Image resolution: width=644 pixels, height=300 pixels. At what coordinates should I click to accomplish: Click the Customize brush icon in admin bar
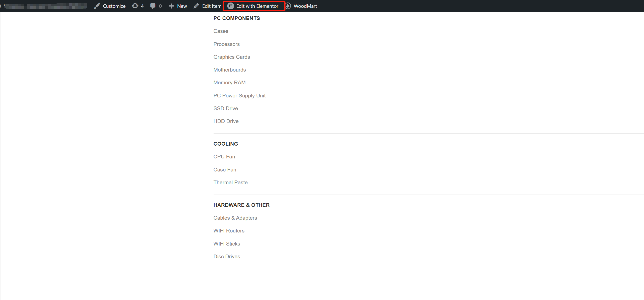click(x=97, y=6)
